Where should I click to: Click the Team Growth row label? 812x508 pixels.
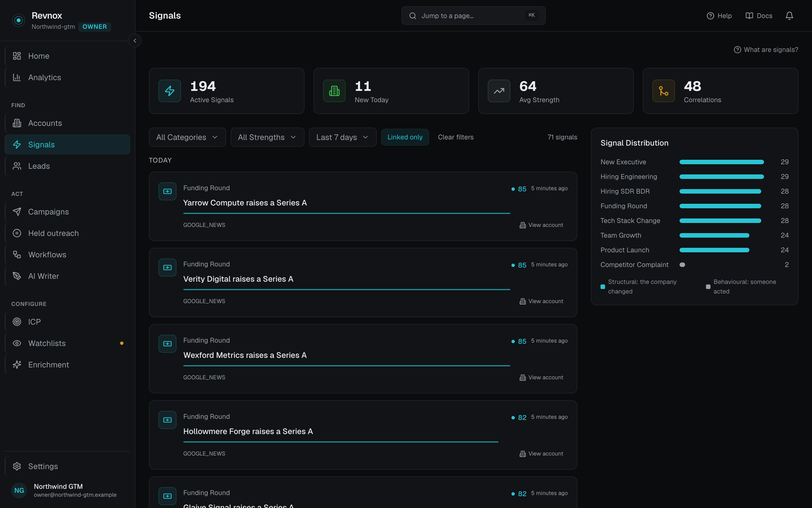pyautogui.click(x=621, y=236)
